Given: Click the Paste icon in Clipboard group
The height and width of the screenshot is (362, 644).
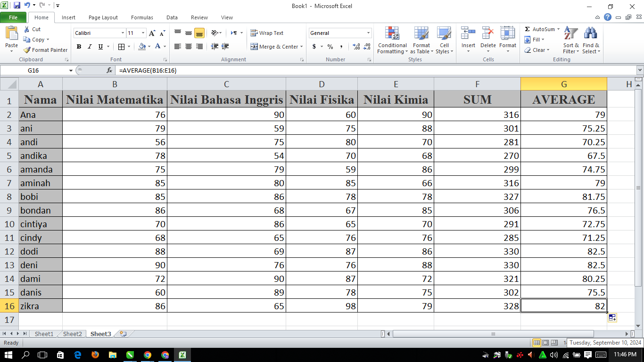Looking at the screenshot, I should click(x=12, y=33).
